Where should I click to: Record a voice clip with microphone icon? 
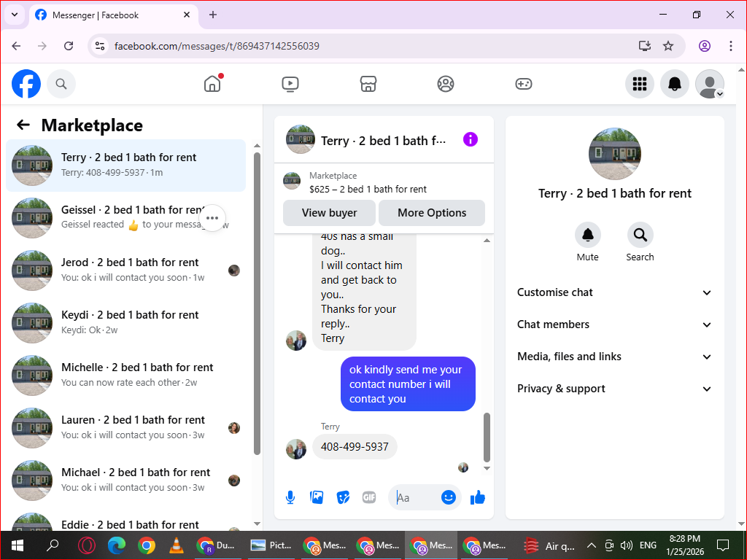pos(290,497)
